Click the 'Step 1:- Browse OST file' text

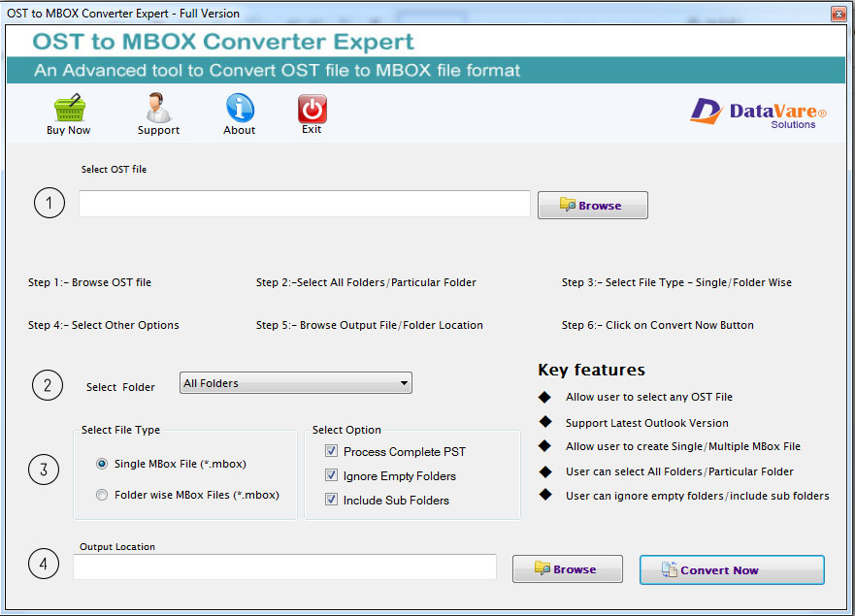(x=89, y=282)
